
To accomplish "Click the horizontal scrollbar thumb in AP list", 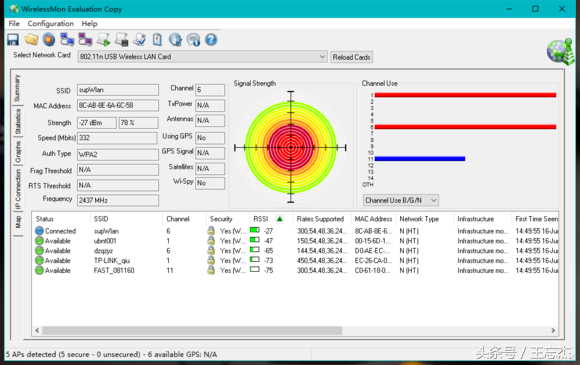I will [x=192, y=330].
